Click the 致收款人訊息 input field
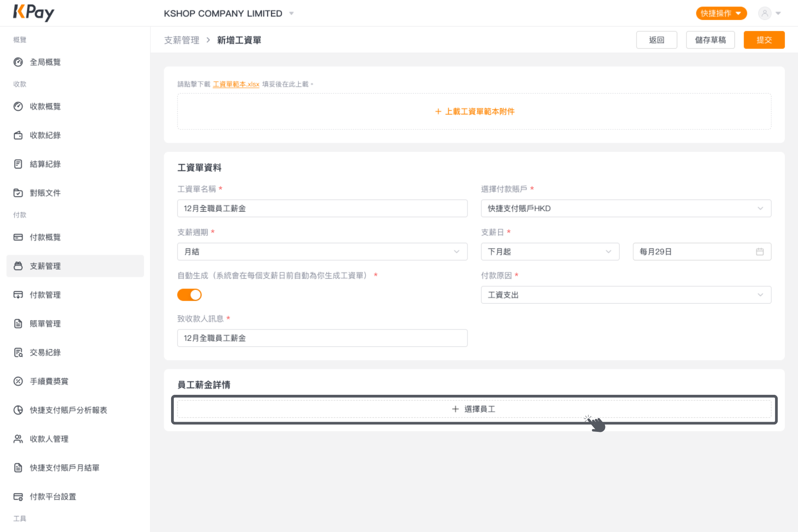Viewport: 798px width, 532px height. 322,338
